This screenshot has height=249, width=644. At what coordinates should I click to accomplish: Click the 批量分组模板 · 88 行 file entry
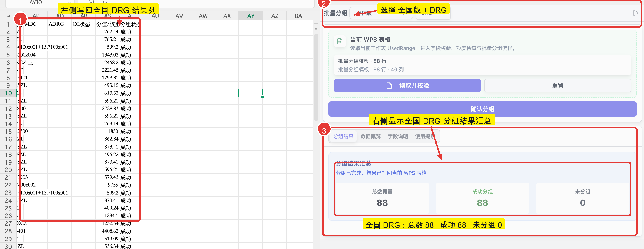(x=482, y=65)
